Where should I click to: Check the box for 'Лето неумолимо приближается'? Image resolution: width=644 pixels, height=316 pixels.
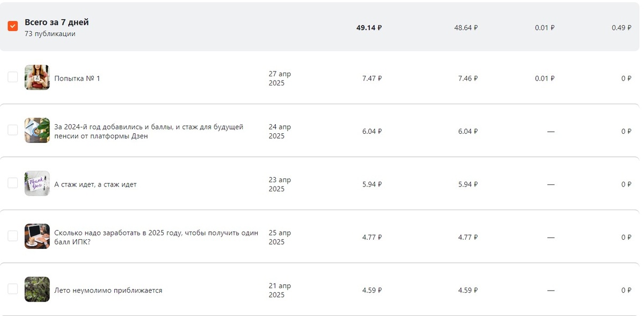tap(13, 289)
